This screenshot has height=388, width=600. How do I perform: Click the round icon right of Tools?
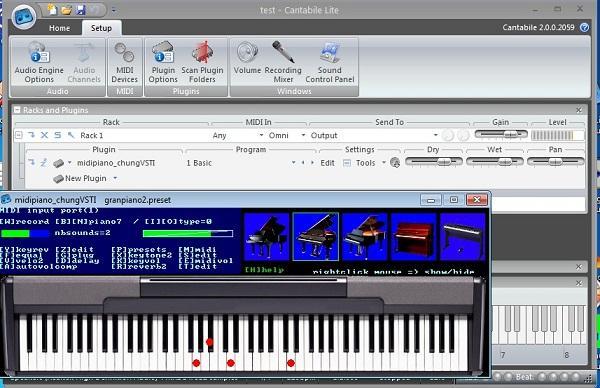pyautogui.click(x=395, y=163)
